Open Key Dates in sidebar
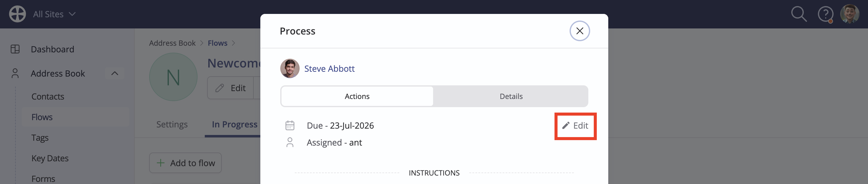The image size is (868, 184). point(50,158)
